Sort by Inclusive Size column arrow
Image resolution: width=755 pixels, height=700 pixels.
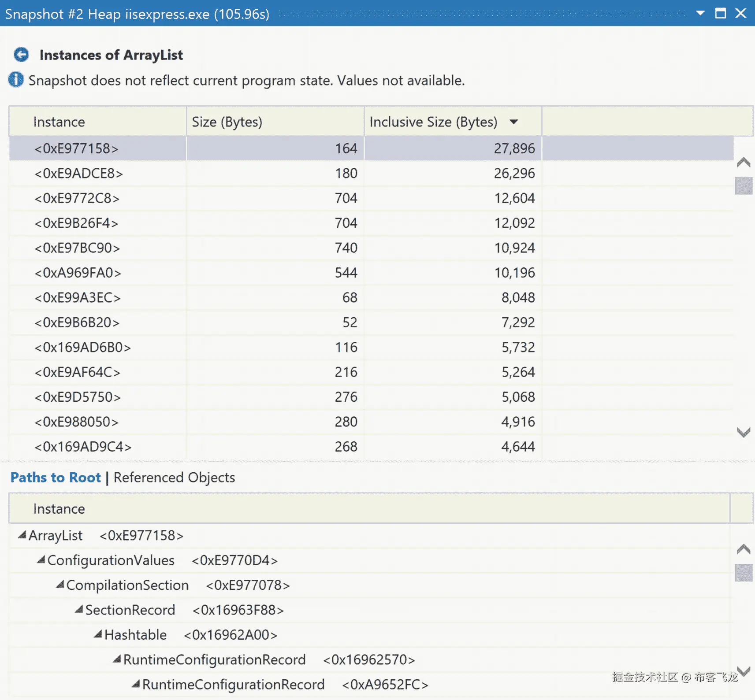point(513,122)
